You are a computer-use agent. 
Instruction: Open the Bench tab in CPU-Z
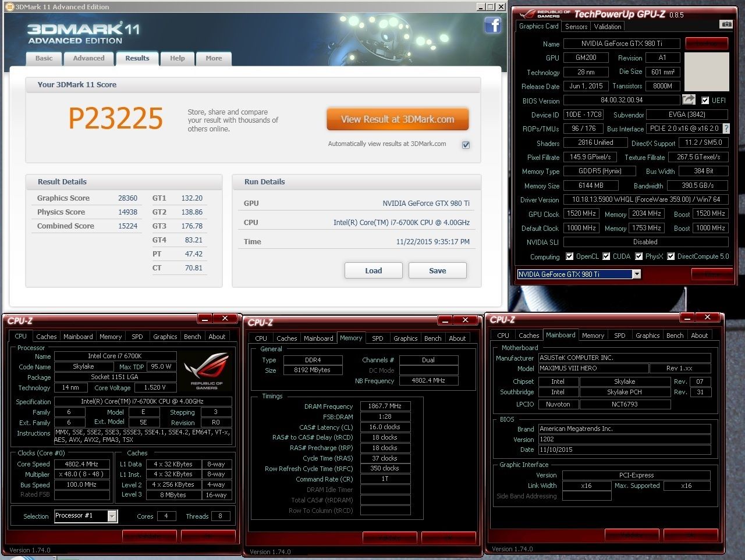(x=192, y=336)
